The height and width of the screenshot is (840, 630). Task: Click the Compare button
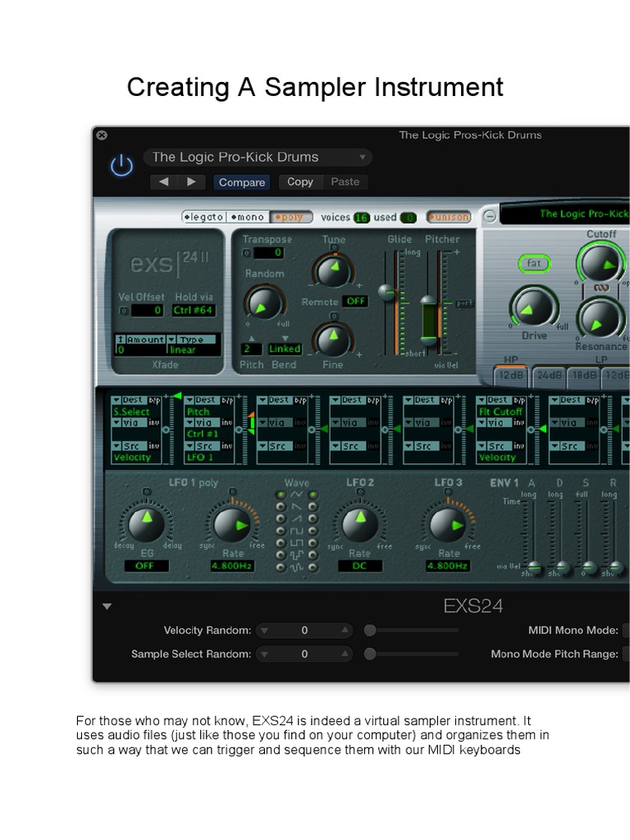click(242, 182)
